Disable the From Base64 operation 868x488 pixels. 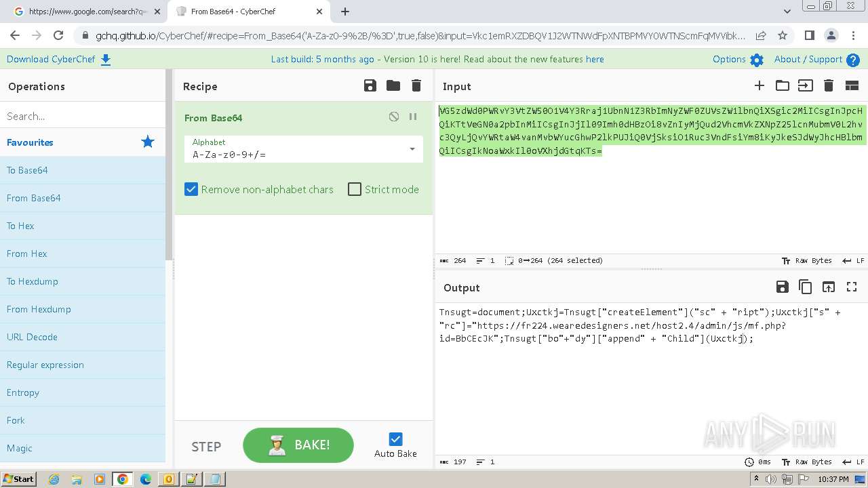(x=394, y=117)
